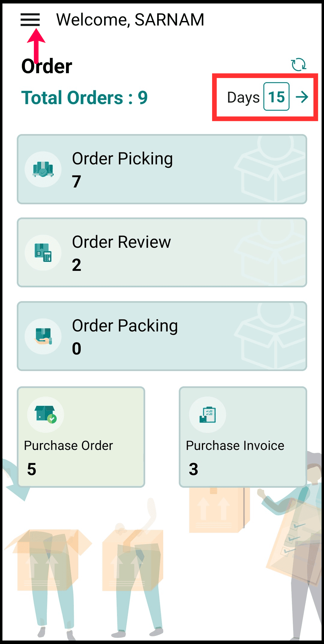Image resolution: width=324 pixels, height=644 pixels.
Task: Tap the Purchase Order count 5
Action: point(31,469)
